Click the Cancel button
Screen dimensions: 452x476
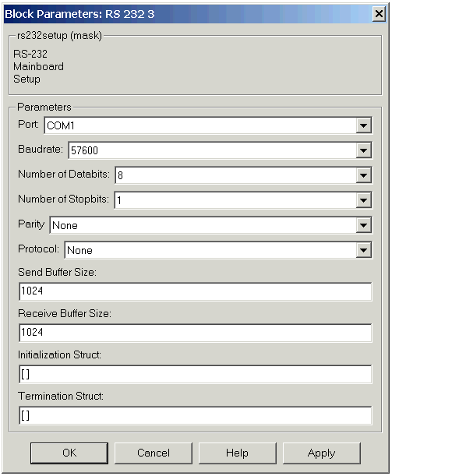[x=154, y=453]
